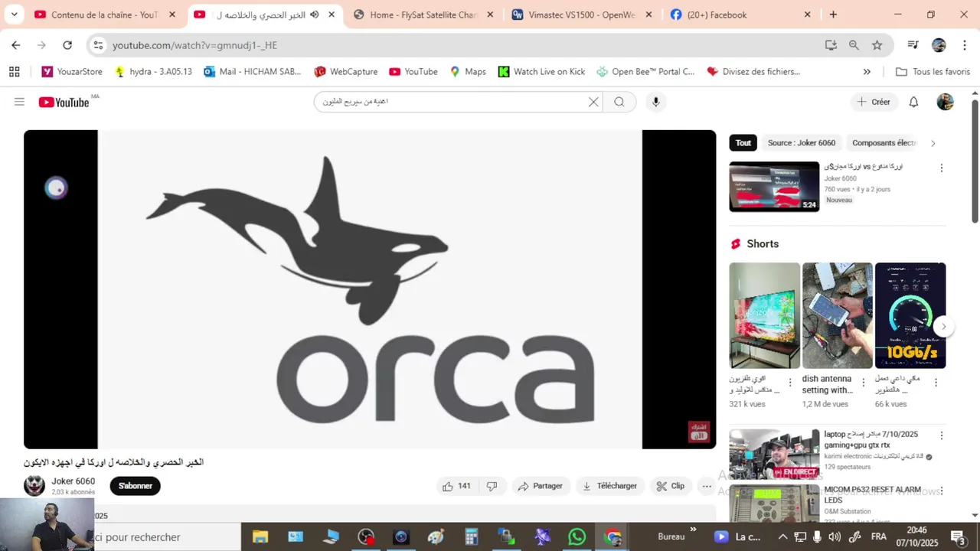Viewport: 980px width, 551px height.
Task: Open the tab search dropdown arrow
Action: [x=14, y=15]
